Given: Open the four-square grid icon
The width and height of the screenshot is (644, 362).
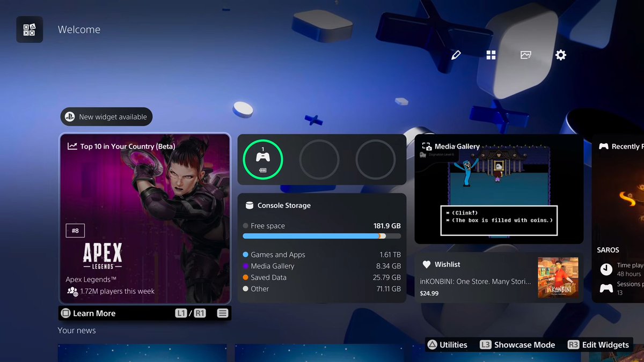Looking at the screenshot, I should click(491, 55).
